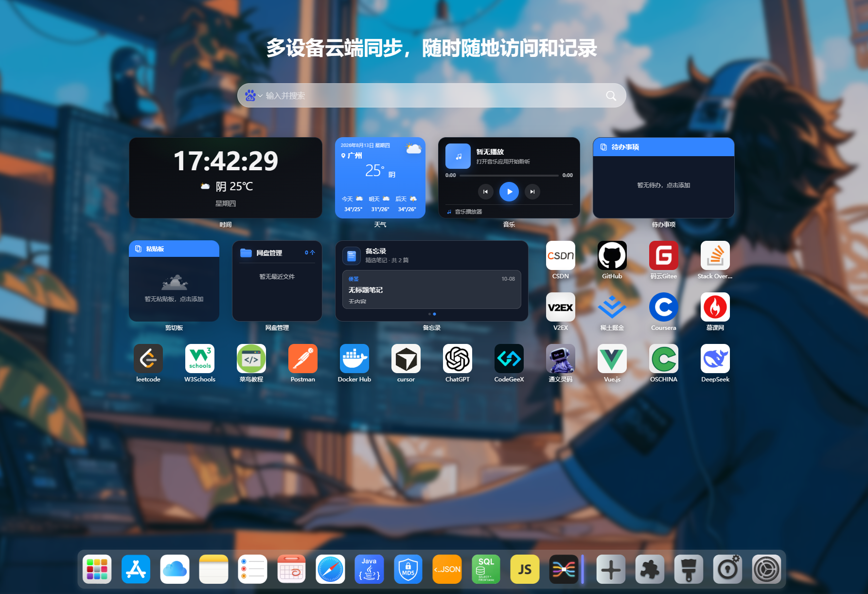Click the magnifier search button

point(611,95)
